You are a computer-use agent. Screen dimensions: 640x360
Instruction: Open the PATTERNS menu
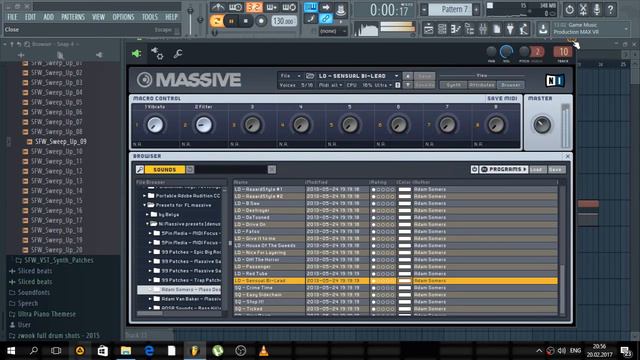[73, 17]
